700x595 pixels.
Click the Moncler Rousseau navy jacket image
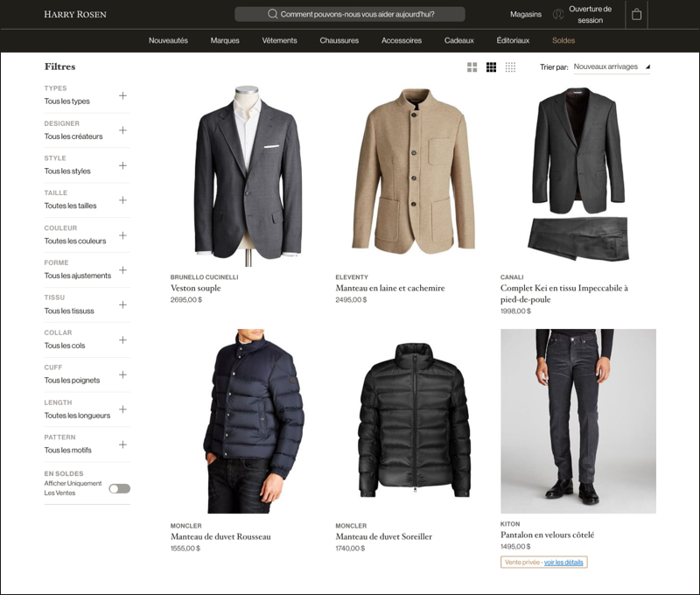tap(253, 422)
